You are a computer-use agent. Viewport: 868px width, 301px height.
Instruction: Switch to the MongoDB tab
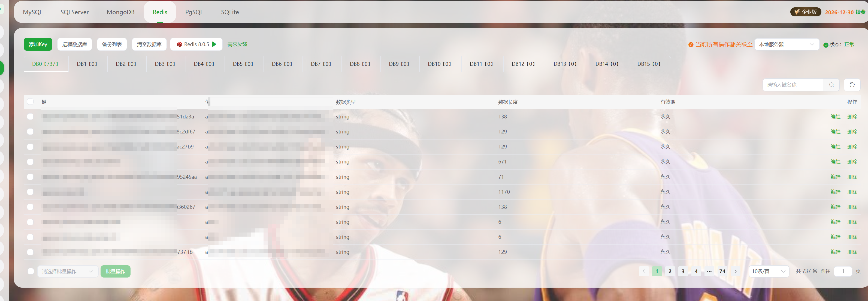[x=120, y=12]
